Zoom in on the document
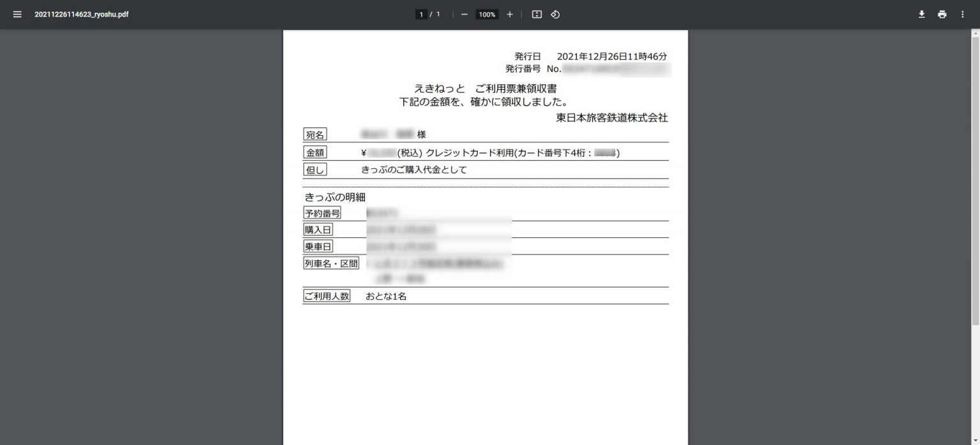The height and width of the screenshot is (445, 980). tap(509, 14)
